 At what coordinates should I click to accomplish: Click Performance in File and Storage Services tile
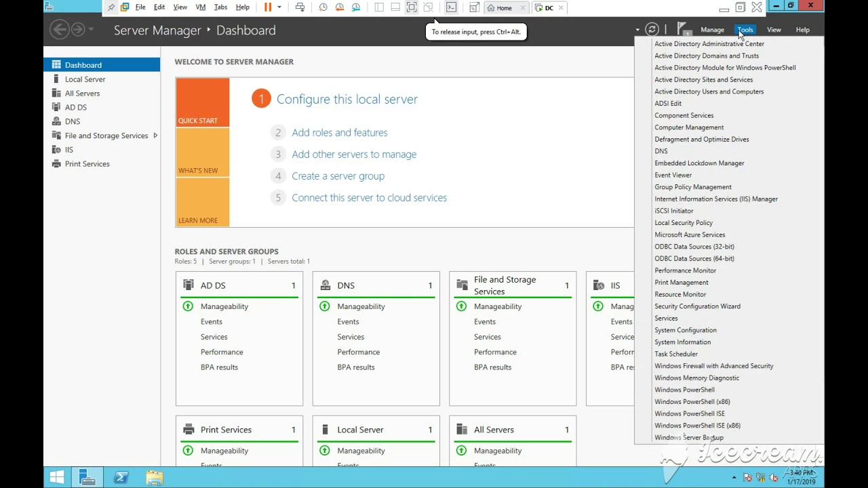[495, 352]
